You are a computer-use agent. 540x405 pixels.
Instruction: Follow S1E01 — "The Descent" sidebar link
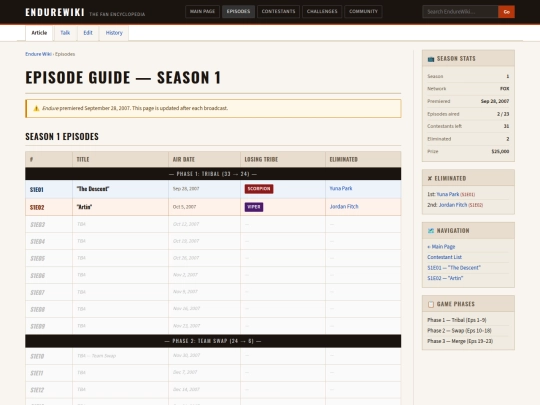point(454,268)
